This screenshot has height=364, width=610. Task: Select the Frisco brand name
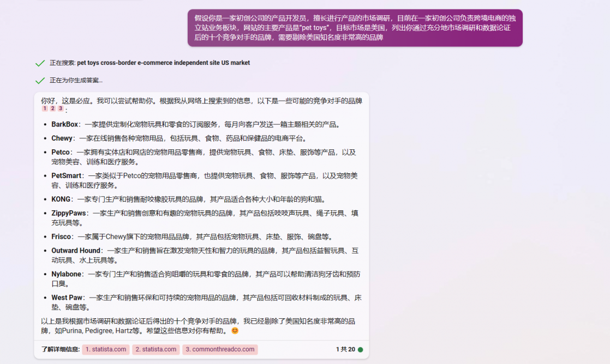pyautogui.click(x=61, y=236)
